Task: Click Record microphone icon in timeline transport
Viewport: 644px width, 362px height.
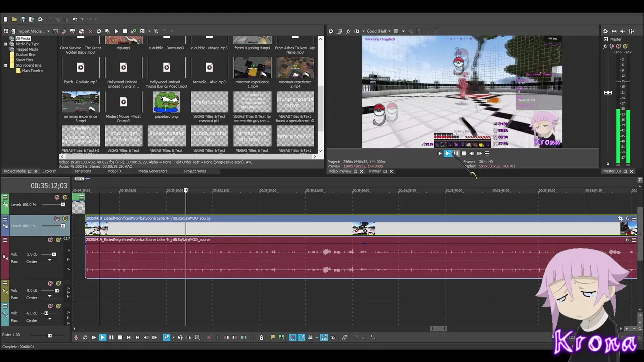Action: click(76, 337)
